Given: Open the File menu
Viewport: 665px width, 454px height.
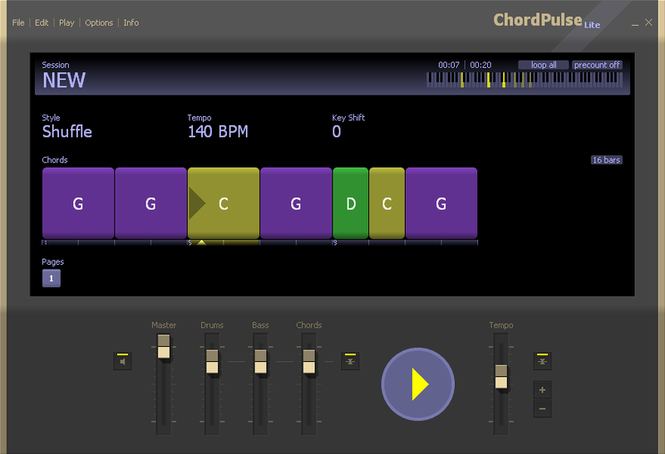Looking at the screenshot, I should coord(18,23).
